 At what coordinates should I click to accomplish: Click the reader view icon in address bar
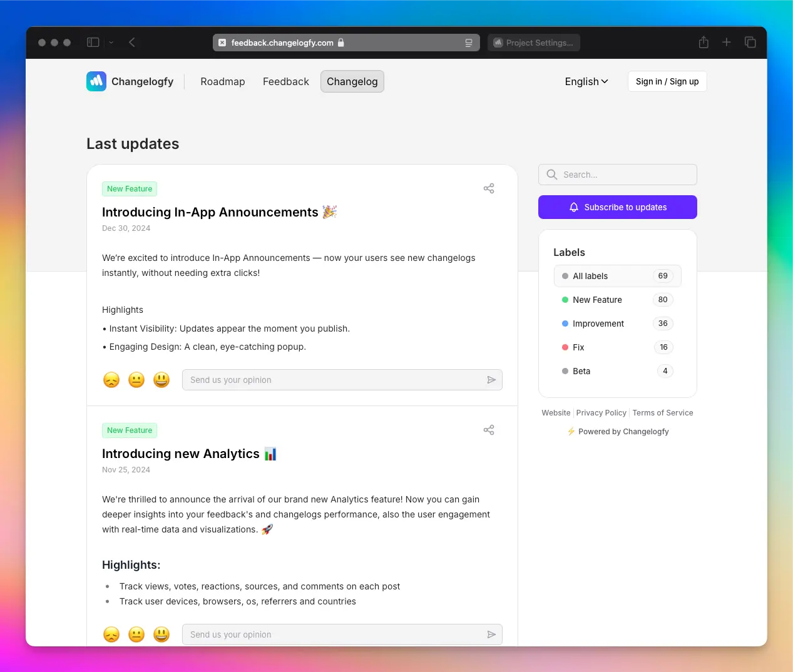468,43
